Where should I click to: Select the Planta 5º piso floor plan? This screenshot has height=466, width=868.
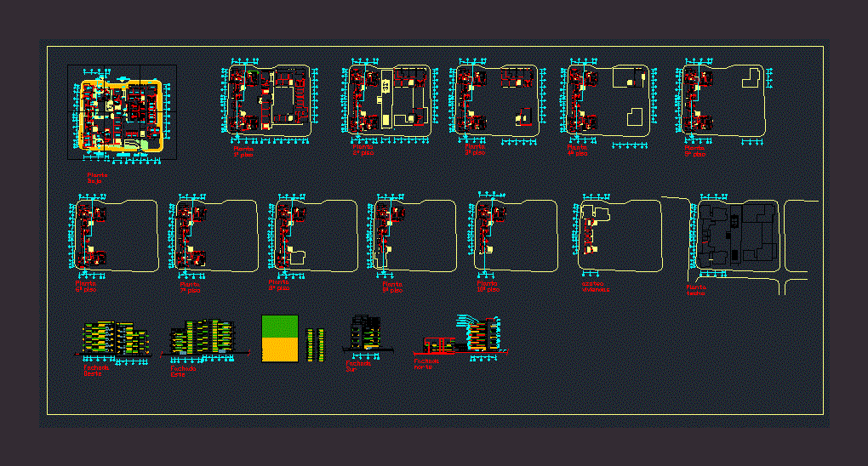(725, 99)
